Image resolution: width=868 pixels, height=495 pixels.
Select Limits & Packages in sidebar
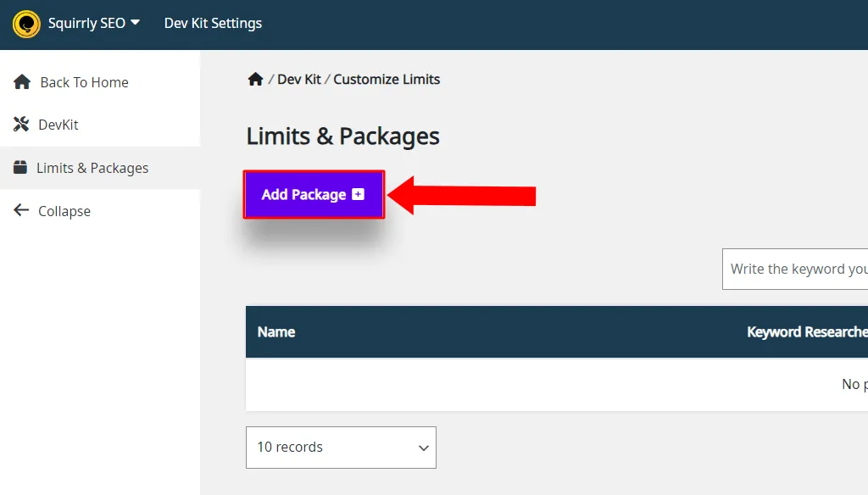click(92, 168)
